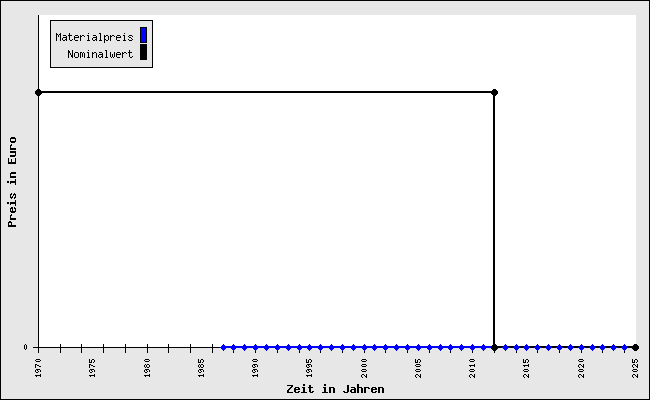Click the 1980 x-axis year label
The height and width of the screenshot is (400, 650).
(147, 367)
